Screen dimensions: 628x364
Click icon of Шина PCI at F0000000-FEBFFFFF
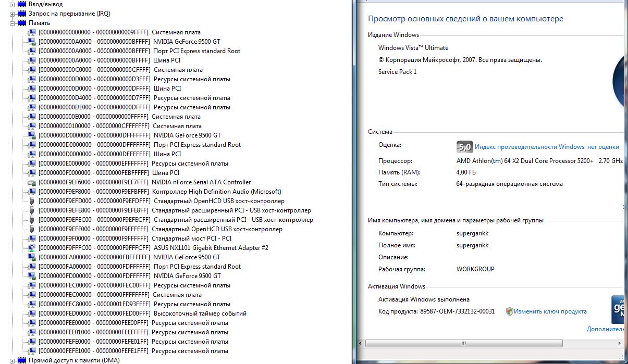coord(31,173)
